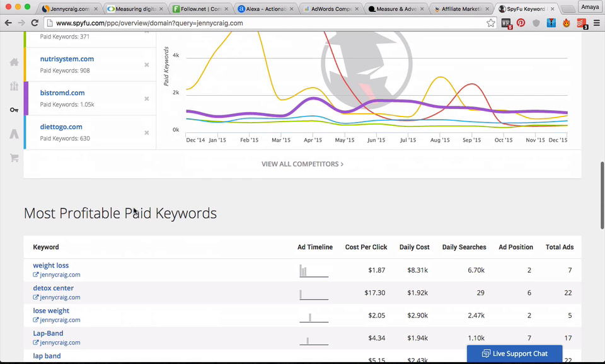
Task: Go back using the browser back arrow
Action: tap(8, 23)
